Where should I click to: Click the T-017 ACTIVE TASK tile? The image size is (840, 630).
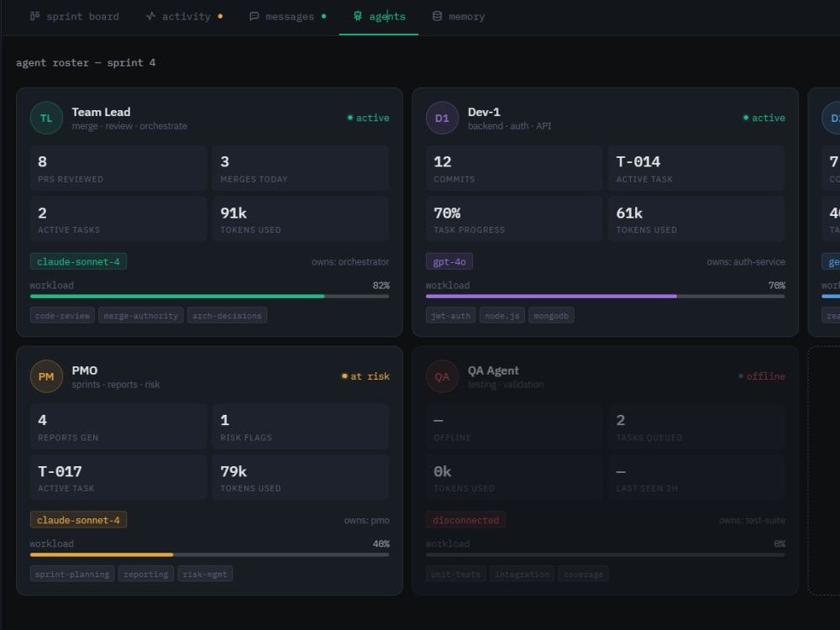tap(118, 477)
